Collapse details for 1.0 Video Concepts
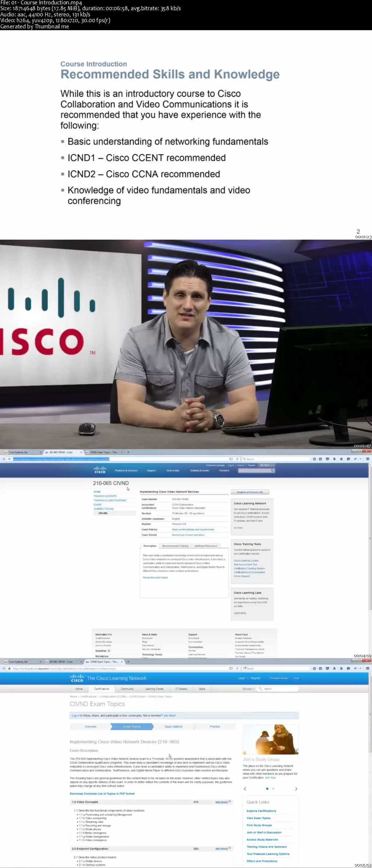This screenshot has height=868, width=372. 222,802
